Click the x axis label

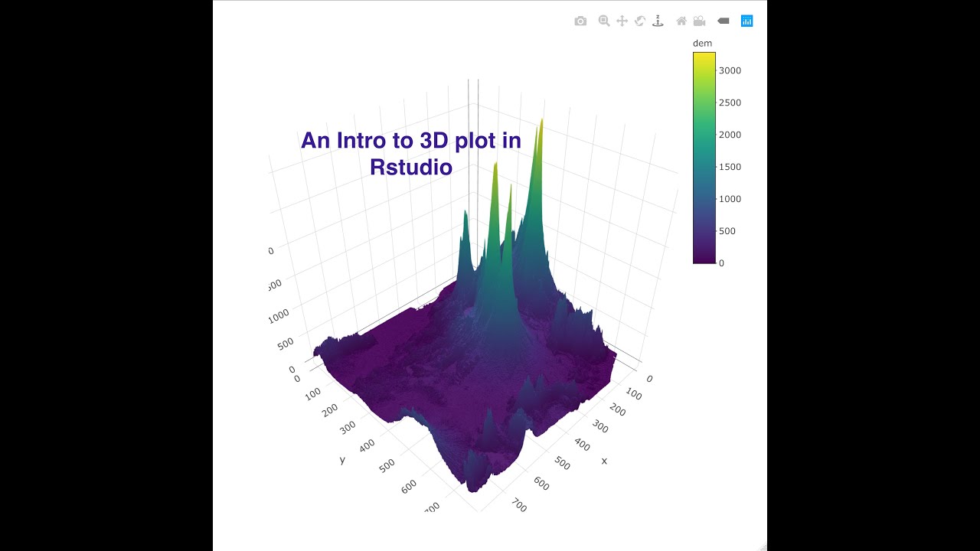[604, 461]
